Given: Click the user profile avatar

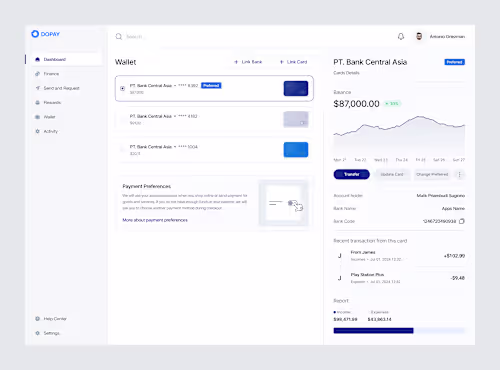Looking at the screenshot, I should [419, 36].
